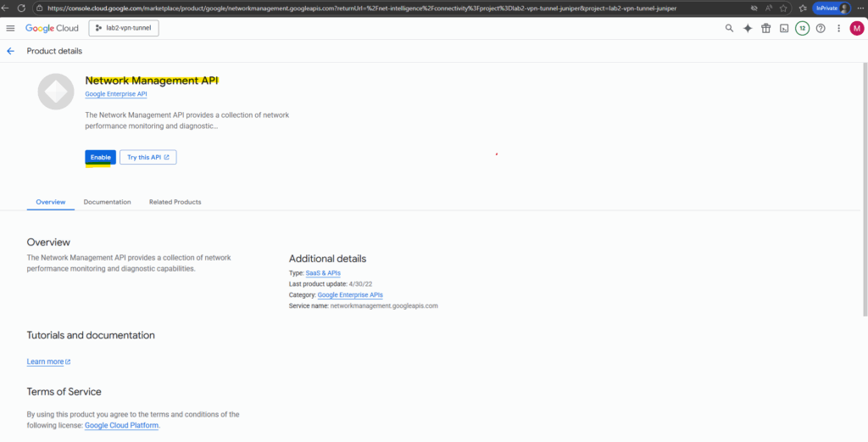
Task: Open the Google Cloud Platform license link
Action: [122, 425]
